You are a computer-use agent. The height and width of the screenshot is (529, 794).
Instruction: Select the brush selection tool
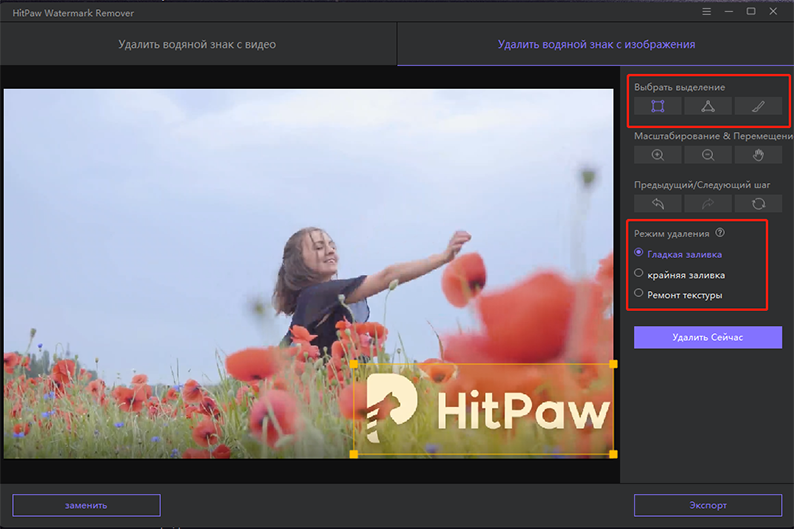pyautogui.click(x=758, y=106)
